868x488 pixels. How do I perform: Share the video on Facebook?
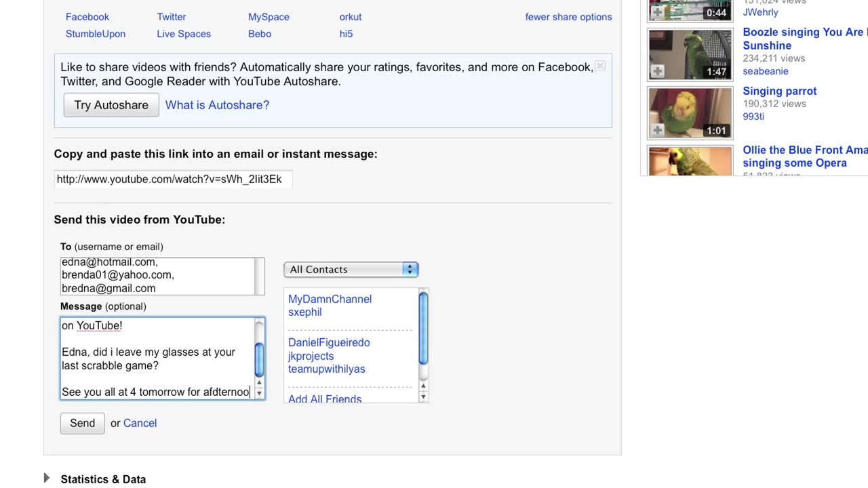87,17
